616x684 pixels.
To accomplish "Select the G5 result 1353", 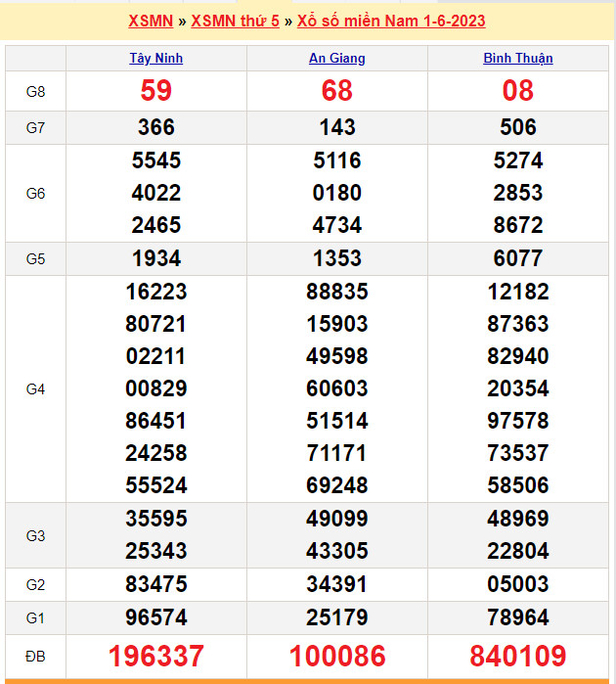I will pyautogui.click(x=337, y=258).
